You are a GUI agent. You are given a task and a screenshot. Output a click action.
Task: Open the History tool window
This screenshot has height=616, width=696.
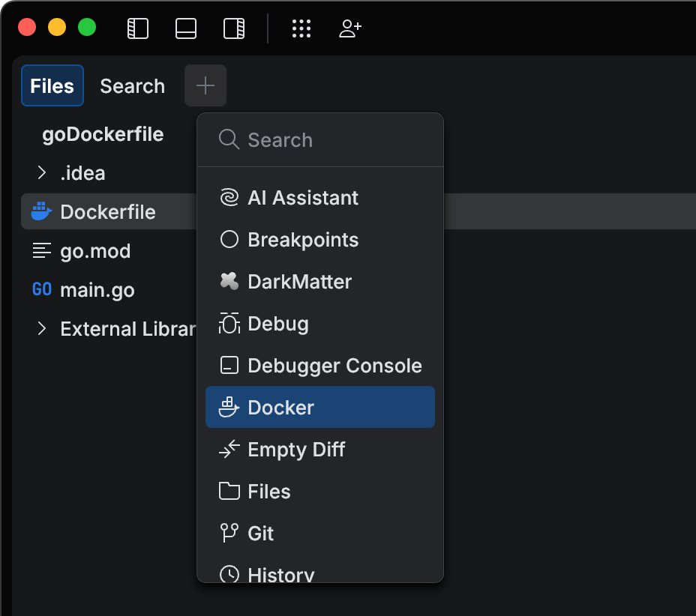point(280,573)
